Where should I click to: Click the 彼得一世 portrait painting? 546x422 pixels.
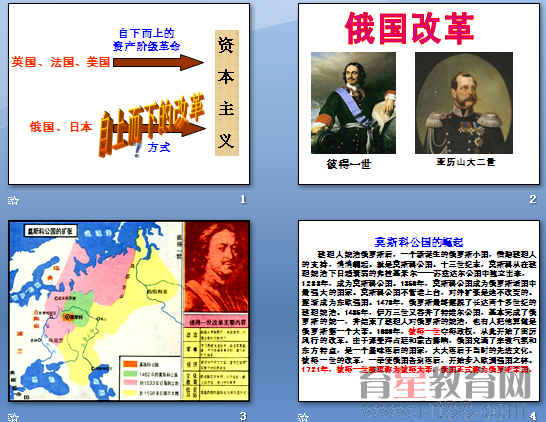point(353,103)
